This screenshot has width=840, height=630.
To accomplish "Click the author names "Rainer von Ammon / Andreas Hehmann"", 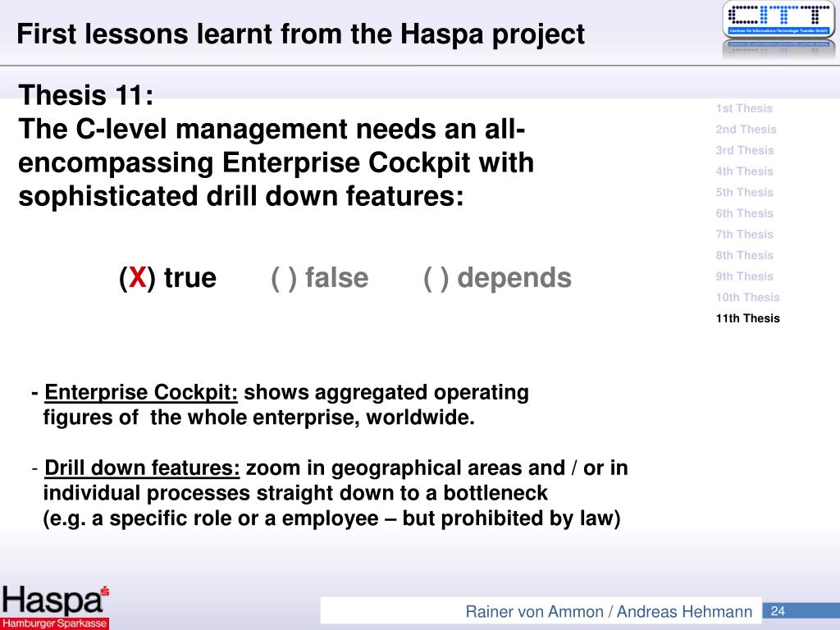I will 609,611.
